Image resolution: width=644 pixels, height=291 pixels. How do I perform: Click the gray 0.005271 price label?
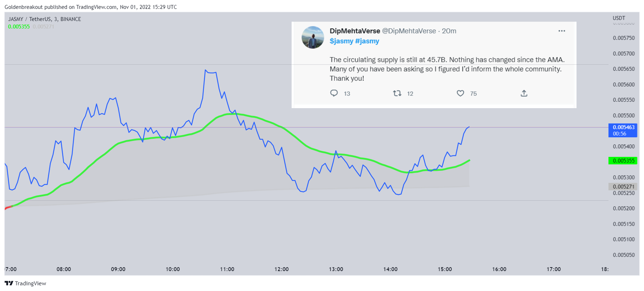pos(623,186)
